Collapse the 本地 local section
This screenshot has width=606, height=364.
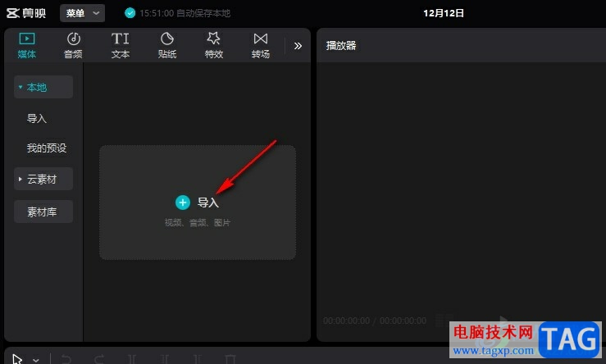point(43,87)
